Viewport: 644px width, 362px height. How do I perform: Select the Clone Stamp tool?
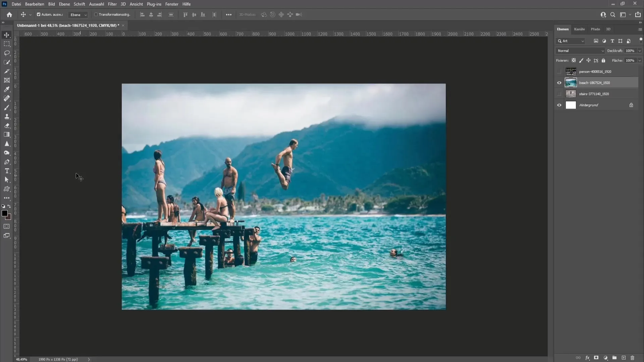click(x=7, y=116)
